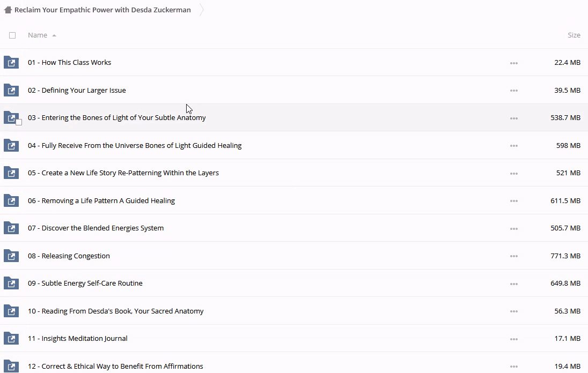Sort the files by the Size column

coord(574,35)
